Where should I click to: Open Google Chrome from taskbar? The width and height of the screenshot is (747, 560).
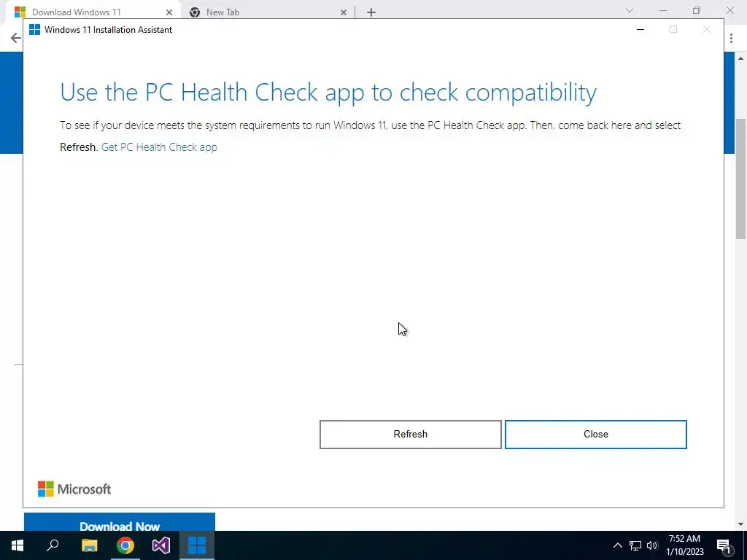click(x=125, y=545)
